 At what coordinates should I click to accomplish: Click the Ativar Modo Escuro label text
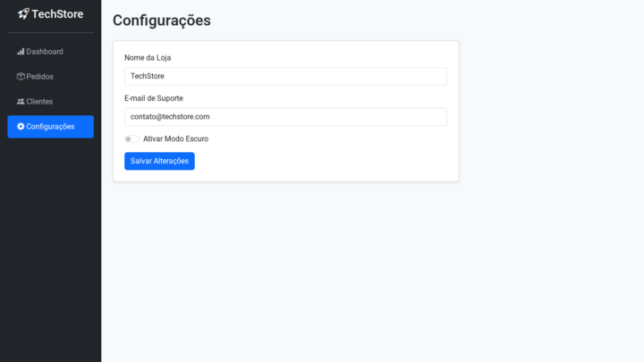pyautogui.click(x=175, y=139)
